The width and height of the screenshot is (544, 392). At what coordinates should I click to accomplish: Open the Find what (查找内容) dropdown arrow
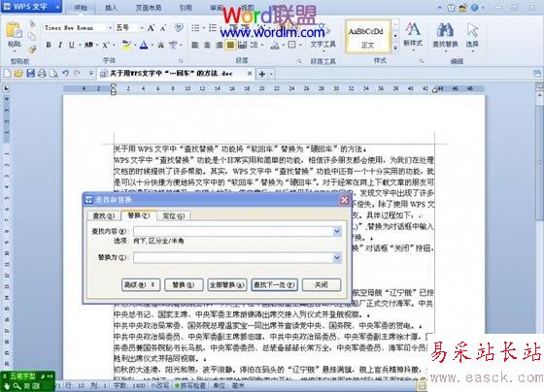[x=337, y=231]
